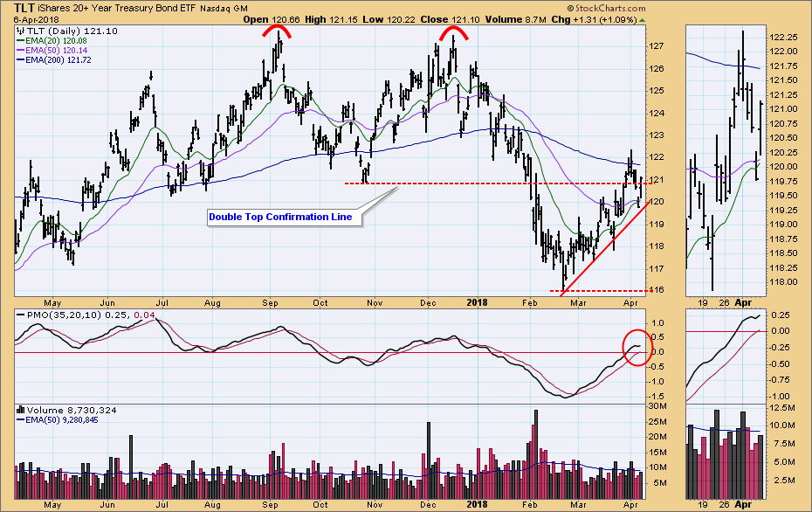The height and width of the screenshot is (512, 812).
Task: Click the "EMA(200) 121.72" legend text
Action: point(58,60)
